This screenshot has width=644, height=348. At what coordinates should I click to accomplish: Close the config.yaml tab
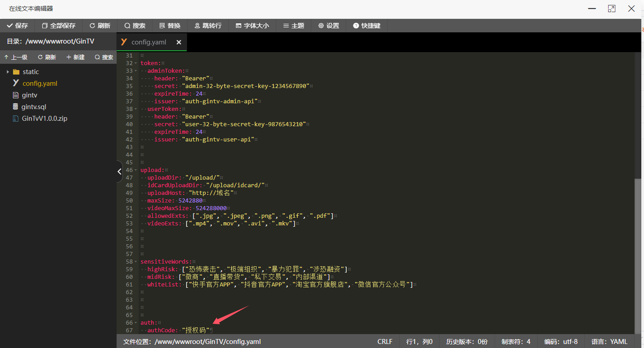pyautogui.click(x=178, y=42)
